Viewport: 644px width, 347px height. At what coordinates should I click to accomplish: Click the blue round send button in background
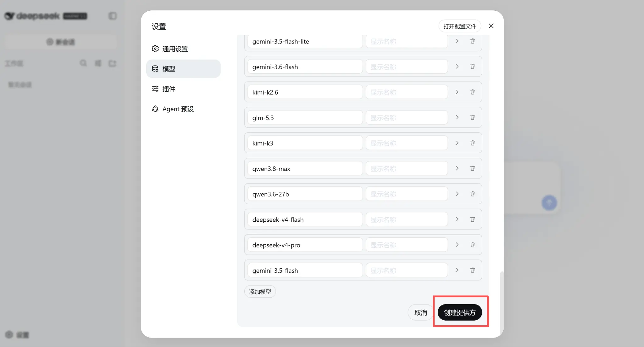point(549,203)
